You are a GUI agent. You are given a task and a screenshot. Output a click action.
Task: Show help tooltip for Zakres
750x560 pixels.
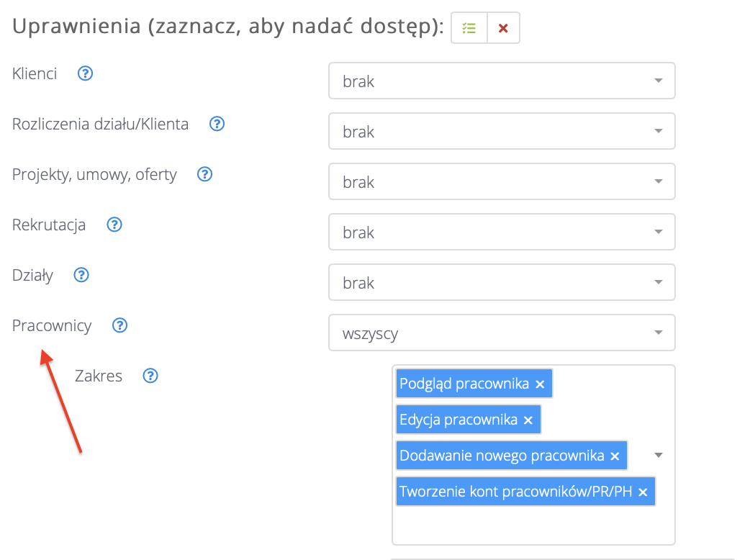pos(150,376)
